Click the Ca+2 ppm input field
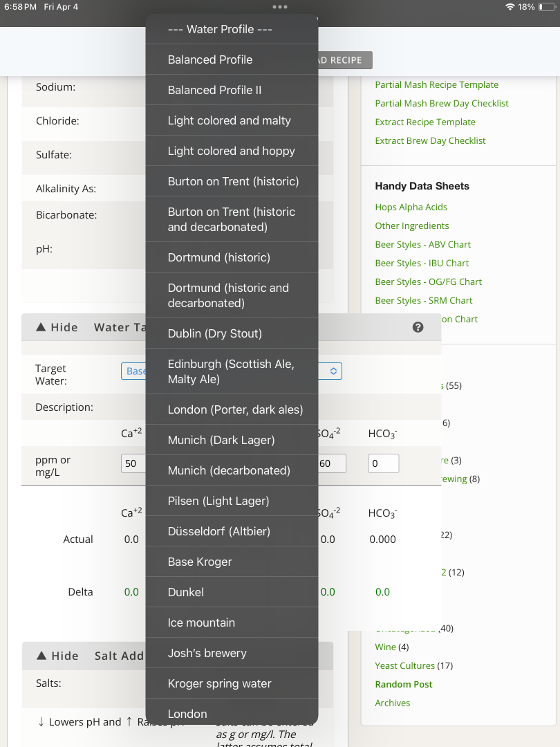Screen dimensions: 560x747 click(x=133, y=463)
